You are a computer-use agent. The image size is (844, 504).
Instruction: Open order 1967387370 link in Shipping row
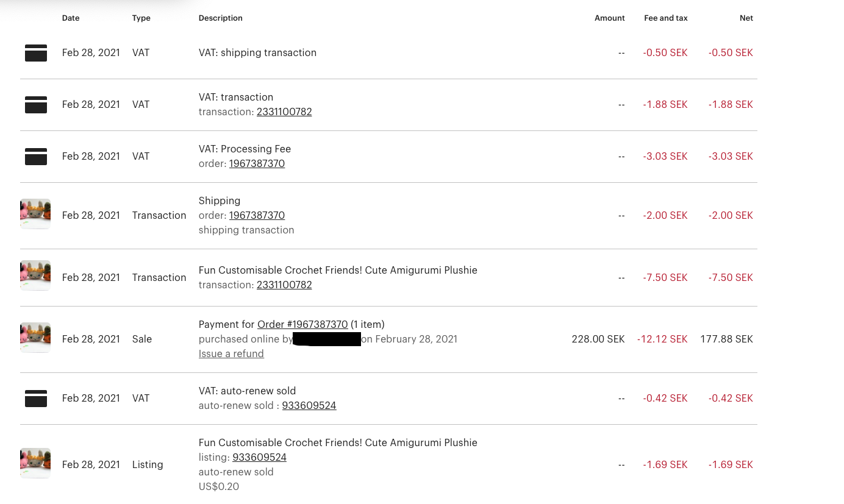(257, 216)
